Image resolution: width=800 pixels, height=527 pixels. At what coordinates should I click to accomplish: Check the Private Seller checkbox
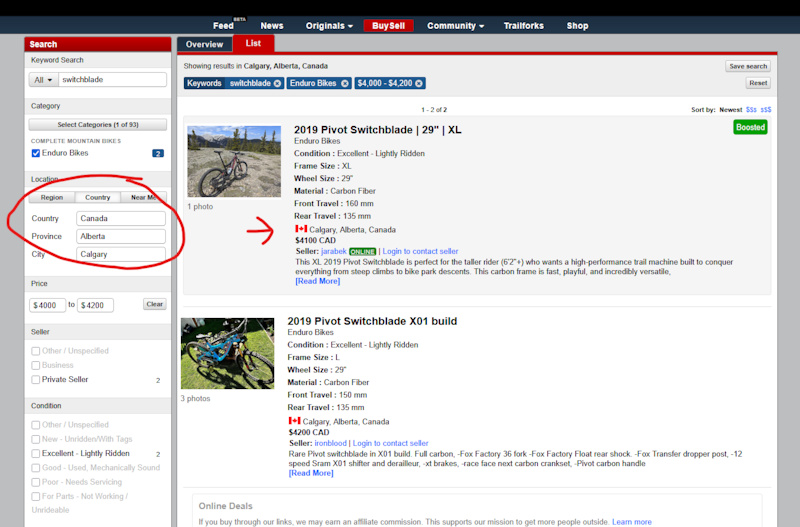(x=36, y=380)
